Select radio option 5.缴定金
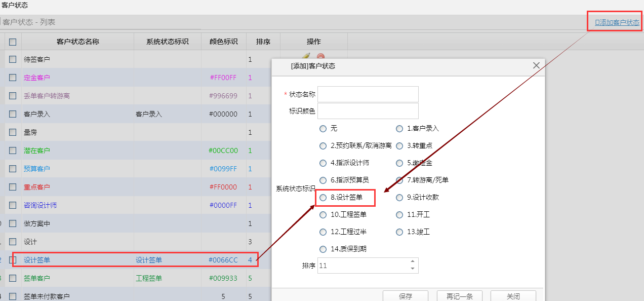 point(399,163)
